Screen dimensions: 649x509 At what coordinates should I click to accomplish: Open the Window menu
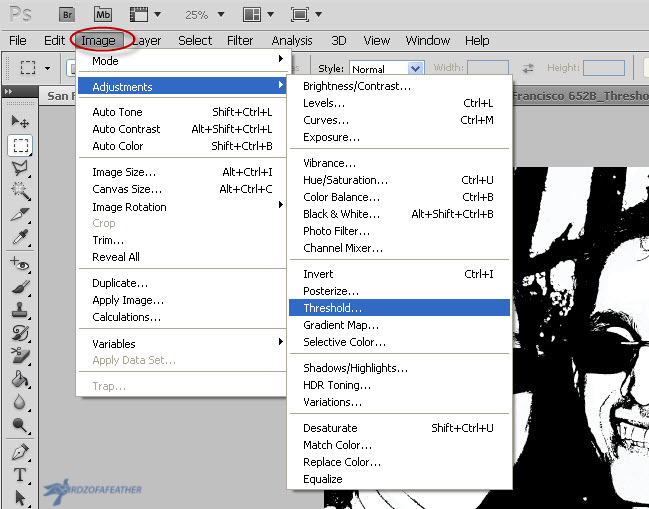pyautogui.click(x=428, y=41)
